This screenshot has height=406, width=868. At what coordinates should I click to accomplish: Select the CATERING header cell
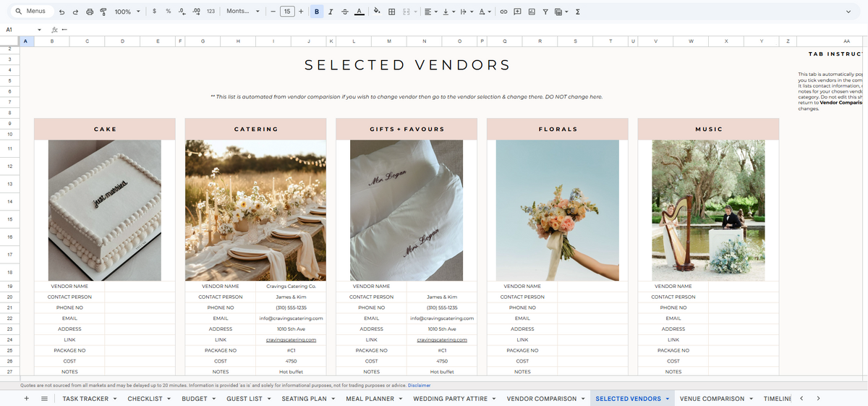tap(256, 129)
